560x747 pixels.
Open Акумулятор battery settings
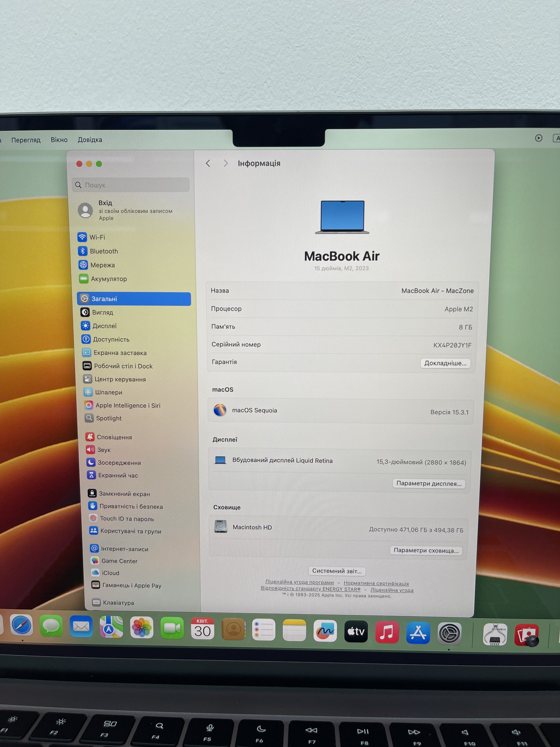click(103, 279)
